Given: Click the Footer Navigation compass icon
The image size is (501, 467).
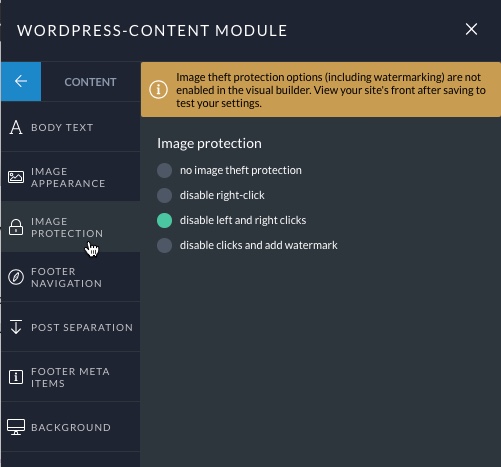Looking at the screenshot, I should click(16, 277).
